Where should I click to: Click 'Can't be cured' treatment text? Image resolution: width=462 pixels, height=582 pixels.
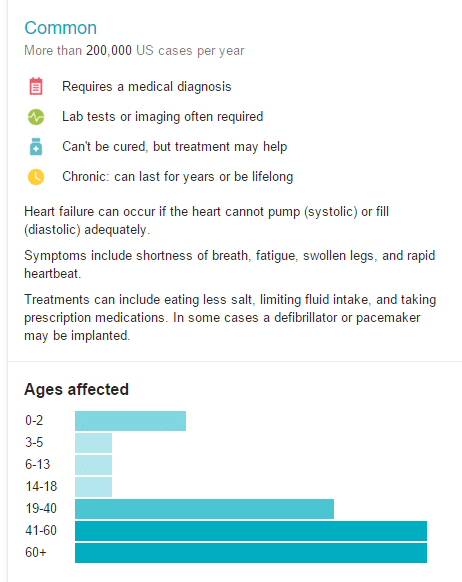[x=174, y=147]
